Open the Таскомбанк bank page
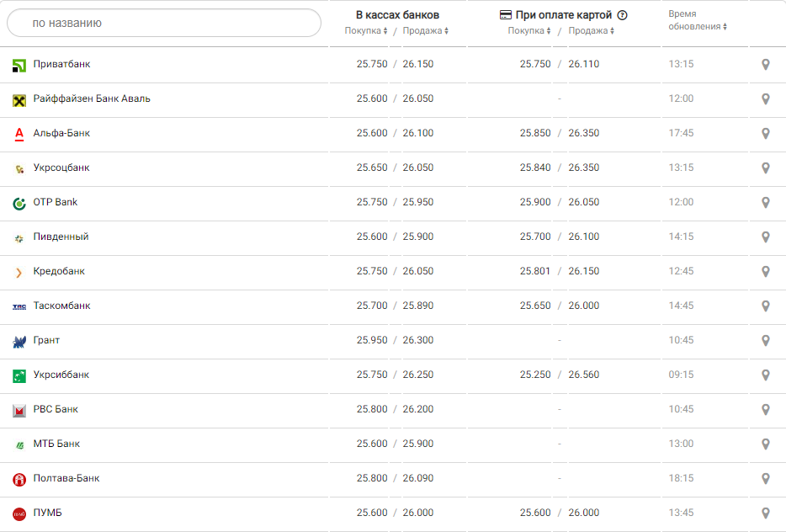Viewport: 786px width, 532px height. (x=61, y=306)
